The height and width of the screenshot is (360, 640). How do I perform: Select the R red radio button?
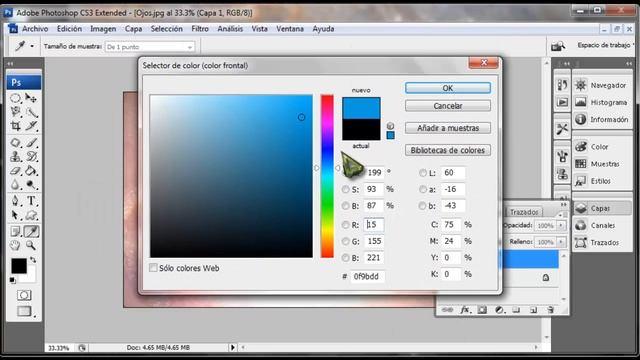coord(345,225)
